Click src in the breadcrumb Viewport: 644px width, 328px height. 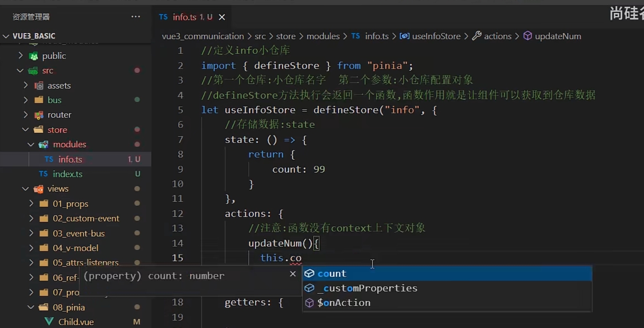(260, 36)
